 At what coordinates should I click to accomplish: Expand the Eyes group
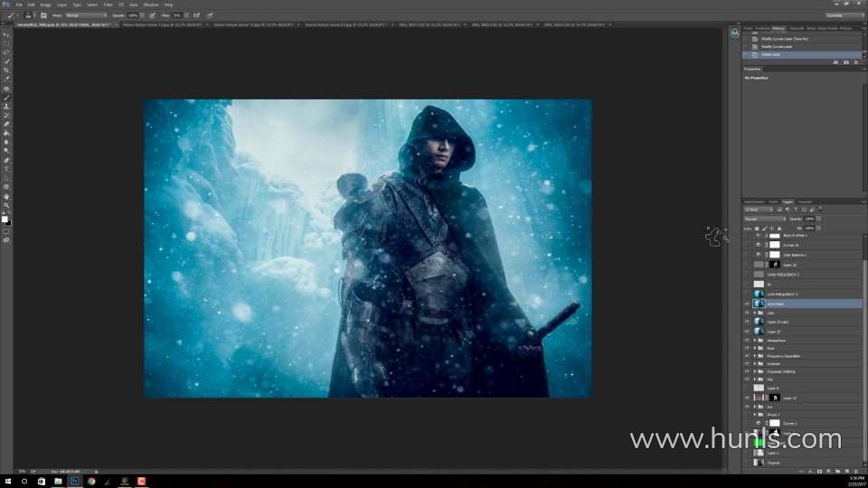pyautogui.click(x=755, y=348)
